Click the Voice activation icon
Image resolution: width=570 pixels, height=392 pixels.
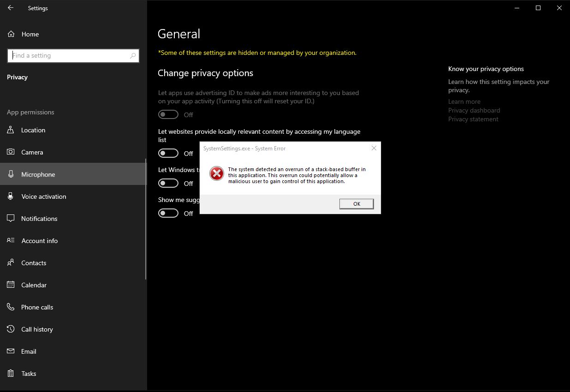coord(11,196)
